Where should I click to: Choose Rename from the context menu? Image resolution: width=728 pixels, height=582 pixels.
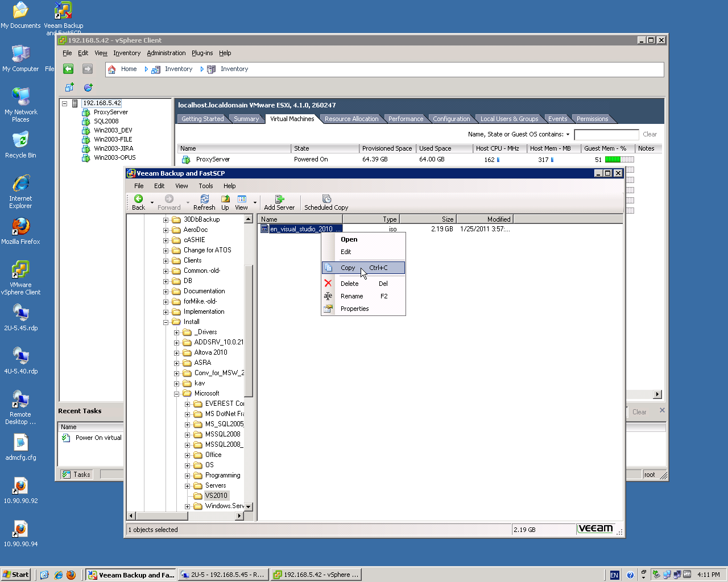[x=363, y=296]
